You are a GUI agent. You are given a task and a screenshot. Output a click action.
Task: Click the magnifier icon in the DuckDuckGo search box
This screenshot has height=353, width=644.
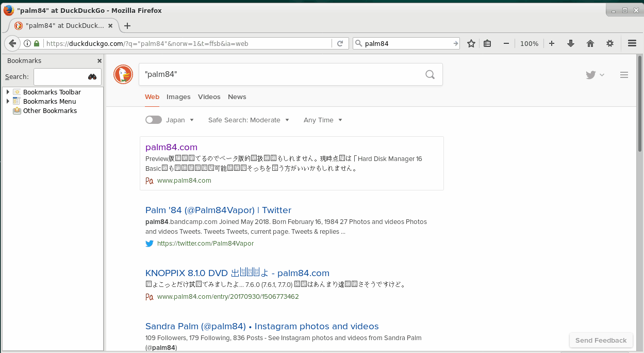pyautogui.click(x=430, y=75)
